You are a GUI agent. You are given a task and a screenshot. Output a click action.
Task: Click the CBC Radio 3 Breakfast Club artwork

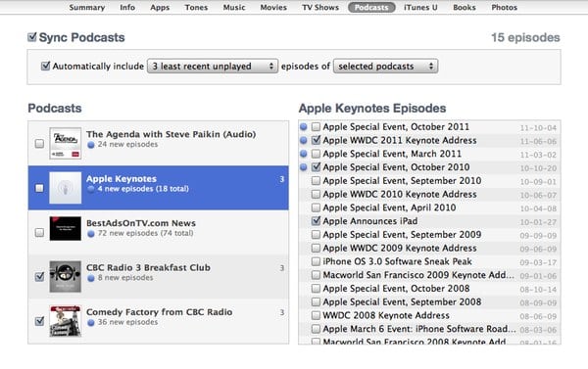point(66,276)
